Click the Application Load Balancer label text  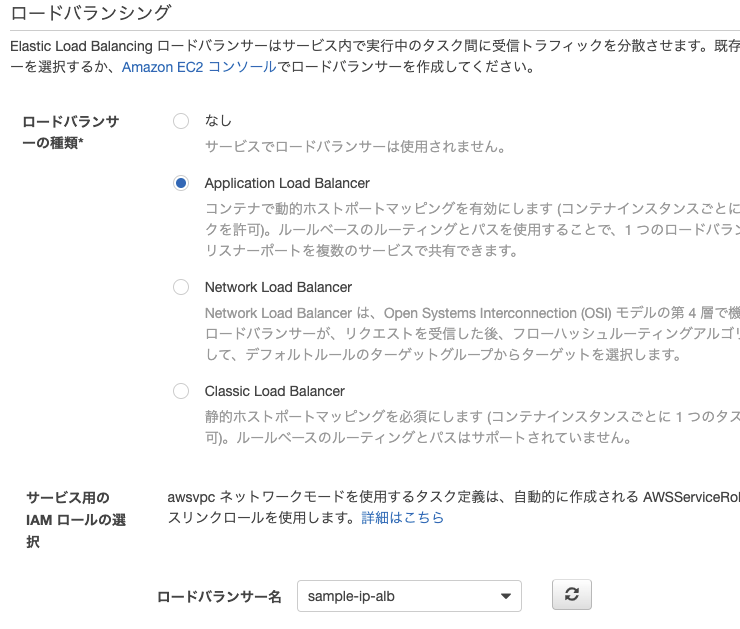[287, 183]
